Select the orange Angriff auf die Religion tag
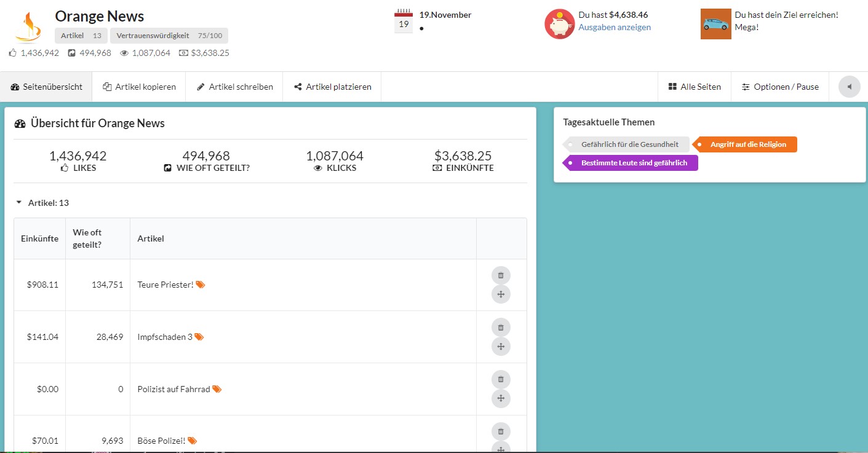Screen dimensions: 868x453 745,144
